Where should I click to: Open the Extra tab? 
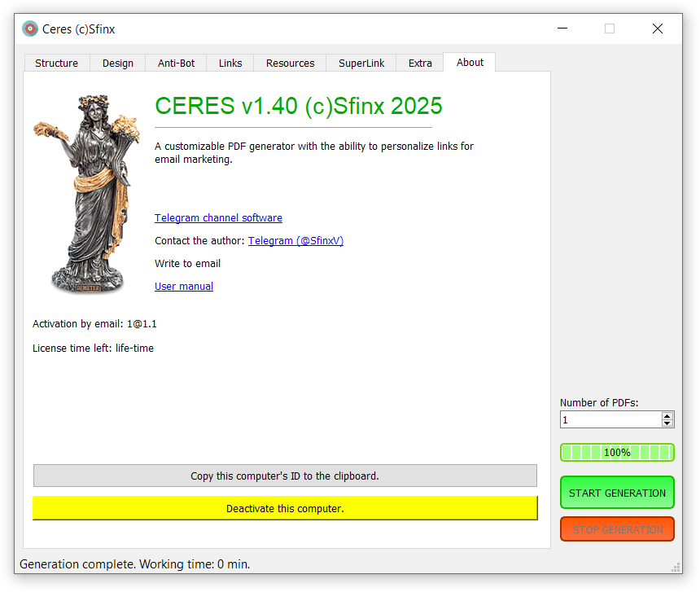tap(420, 64)
